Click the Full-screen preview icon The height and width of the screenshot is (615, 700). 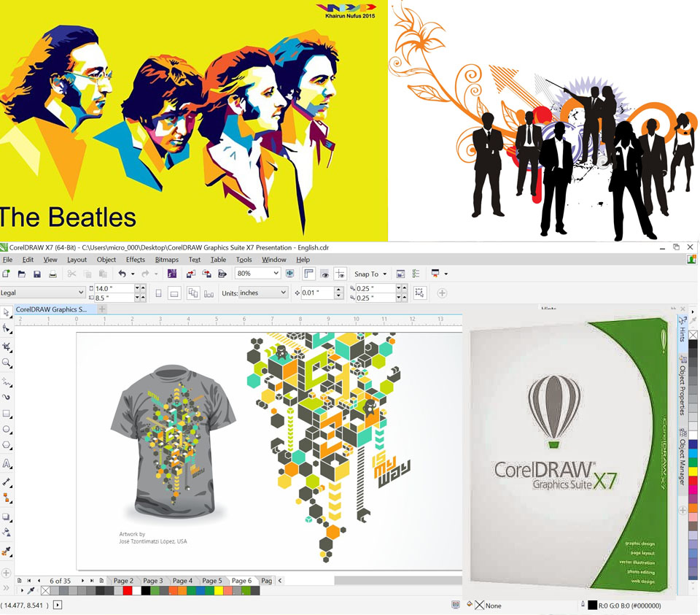(x=289, y=274)
